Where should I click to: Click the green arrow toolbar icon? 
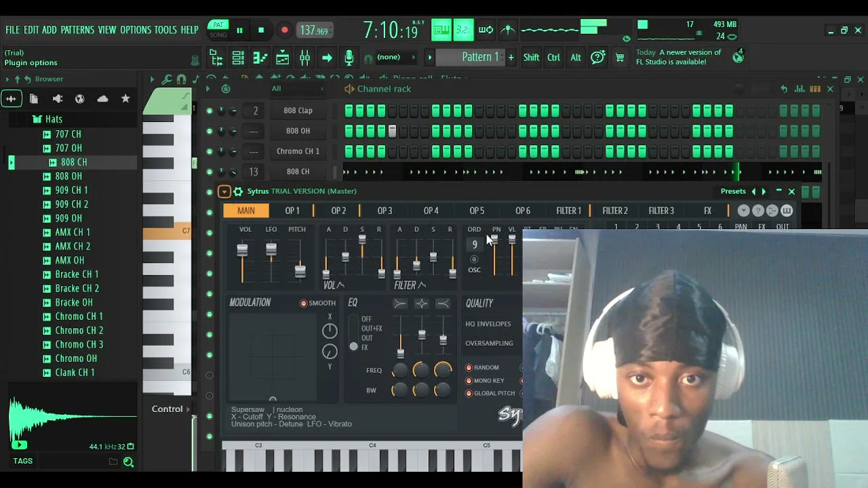click(327, 58)
